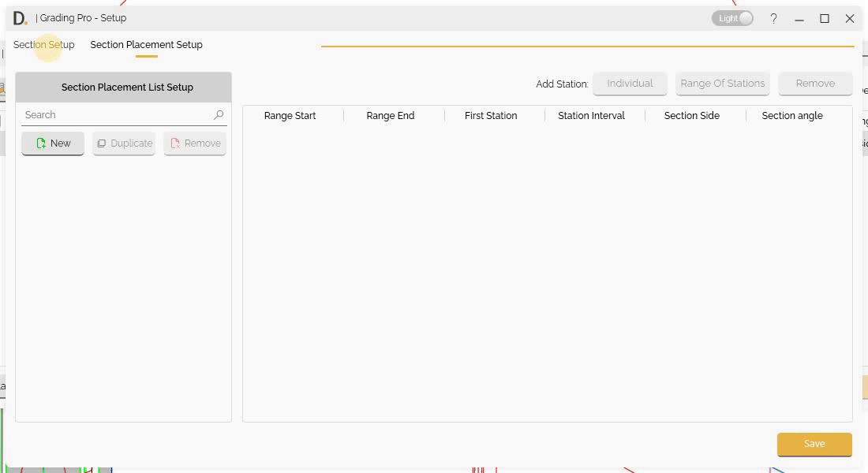Add a Range Of Stations

[722, 83]
